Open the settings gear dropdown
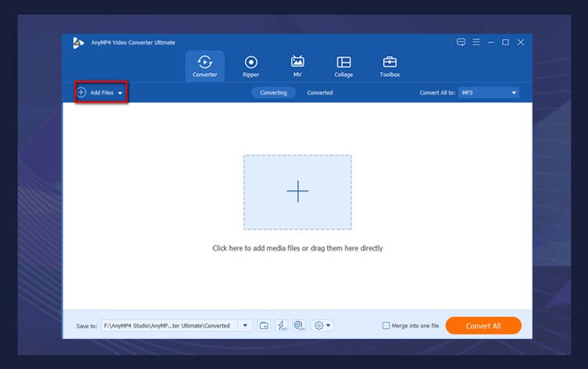The image size is (588, 369). click(323, 326)
